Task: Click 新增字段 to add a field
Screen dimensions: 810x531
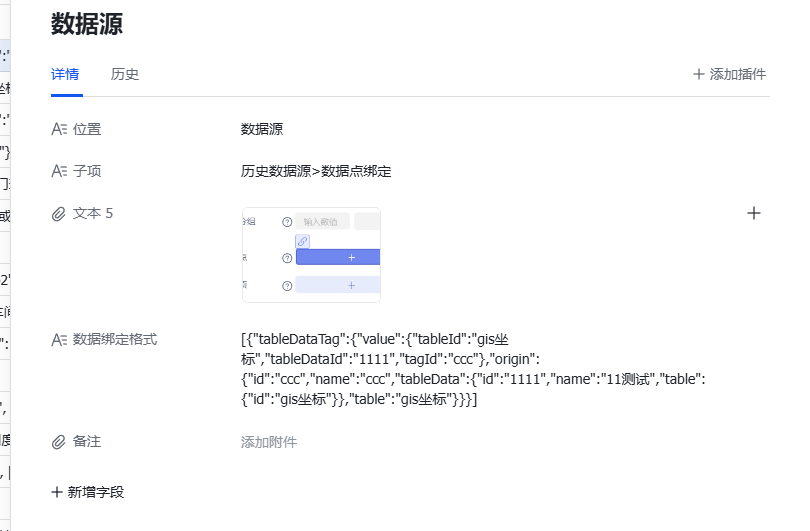Action: (x=96, y=492)
